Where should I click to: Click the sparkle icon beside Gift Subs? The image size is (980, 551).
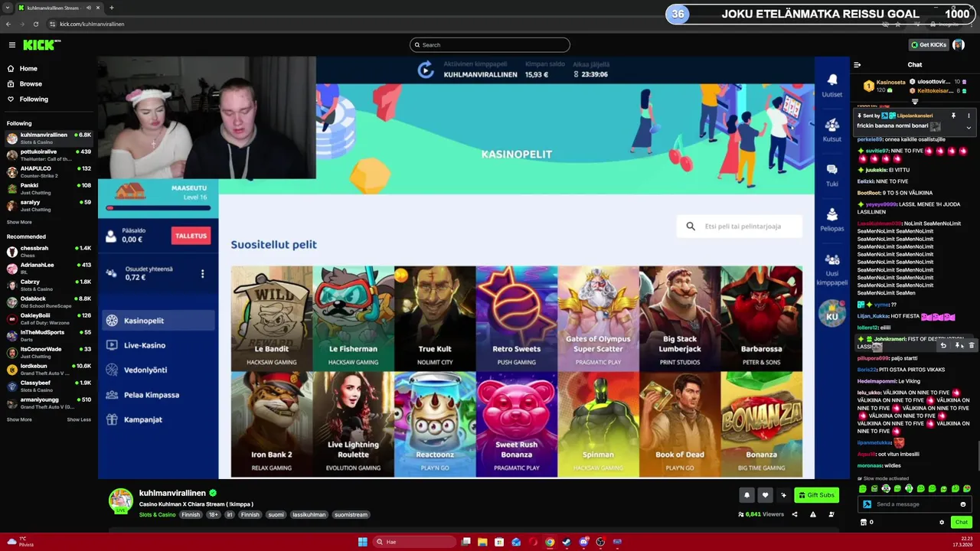[x=783, y=495]
